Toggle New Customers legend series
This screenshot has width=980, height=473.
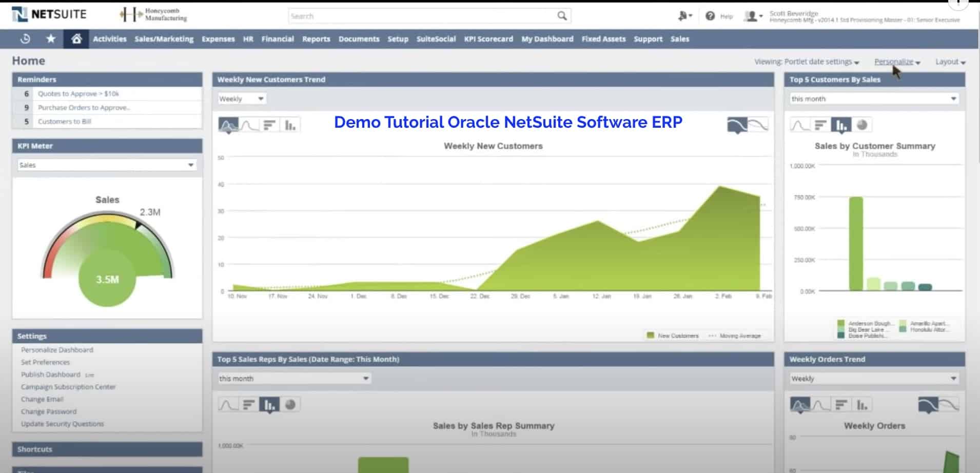(673, 336)
